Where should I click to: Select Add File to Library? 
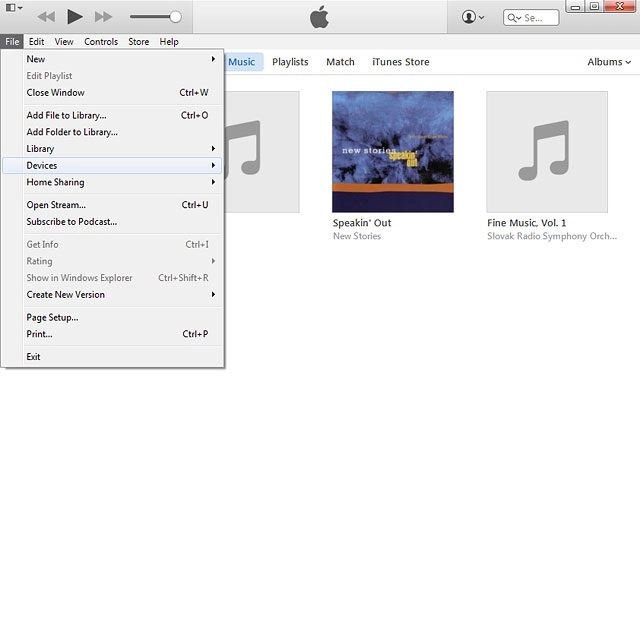click(x=112, y=116)
